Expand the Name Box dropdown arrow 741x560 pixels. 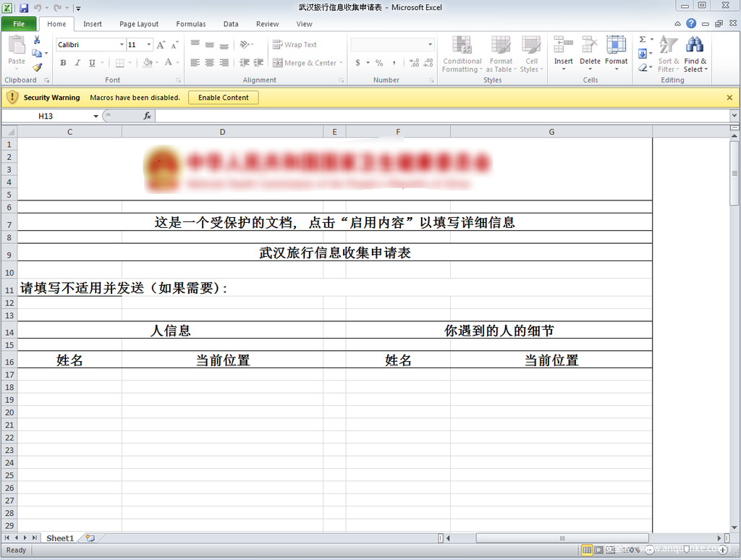pyautogui.click(x=96, y=116)
